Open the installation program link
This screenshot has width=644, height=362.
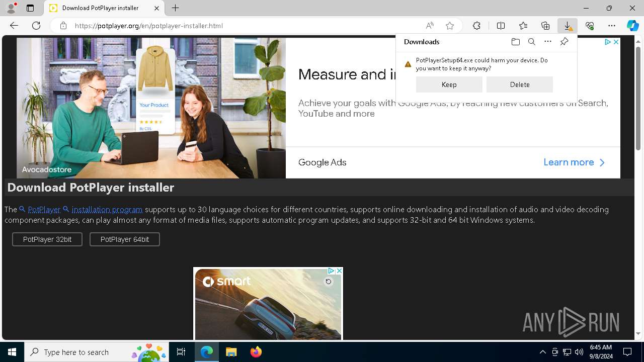pos(107,209)
